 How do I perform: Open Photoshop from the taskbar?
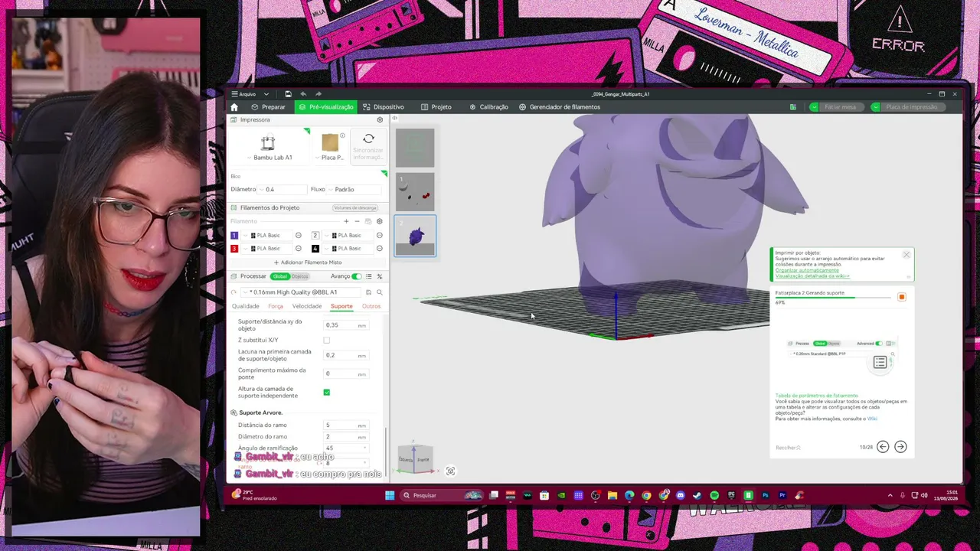coord(765,495)
